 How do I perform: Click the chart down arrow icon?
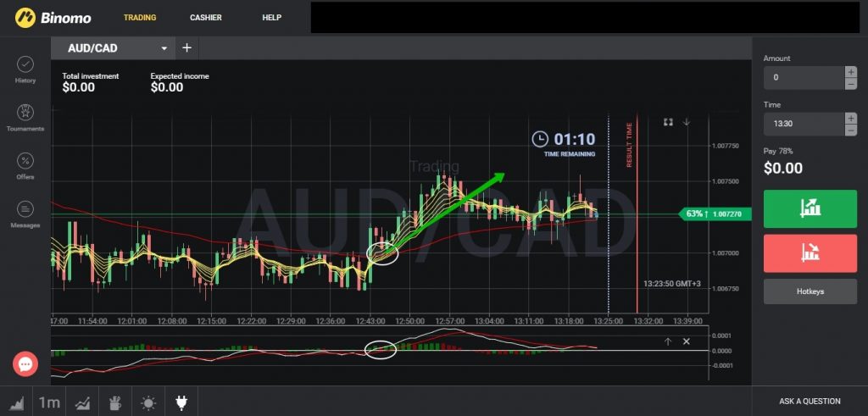tap(687, 122)
